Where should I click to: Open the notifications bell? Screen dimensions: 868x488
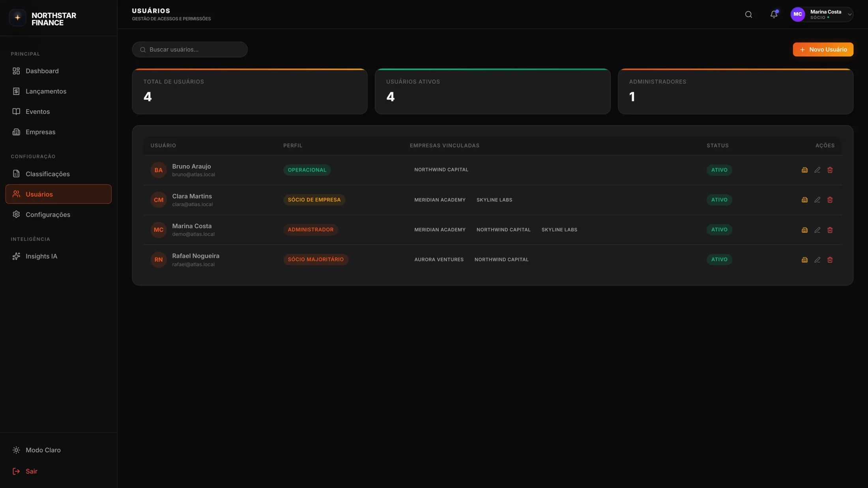tap(774, 15)
